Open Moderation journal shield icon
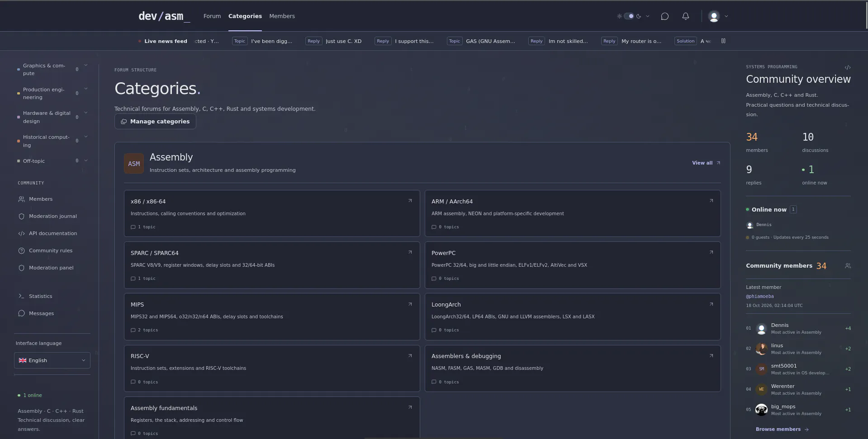Screen dimensions: 868x439 click(x=21, y=216)
